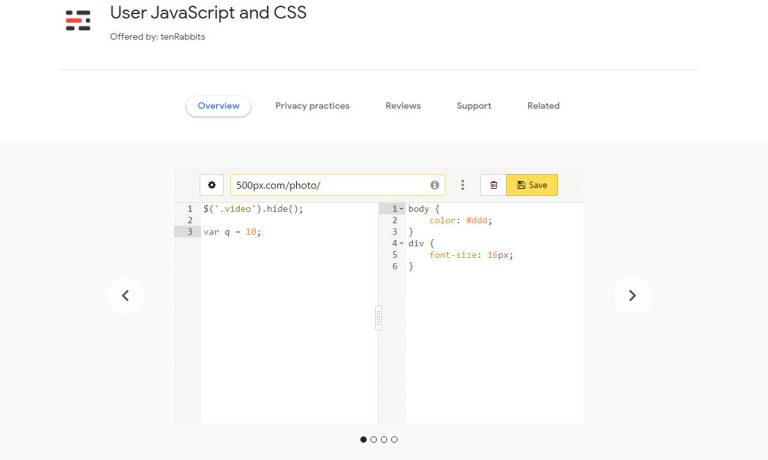
Task: Click line number 2 in JavaScript gutter
Action: [x=190, y=220]
